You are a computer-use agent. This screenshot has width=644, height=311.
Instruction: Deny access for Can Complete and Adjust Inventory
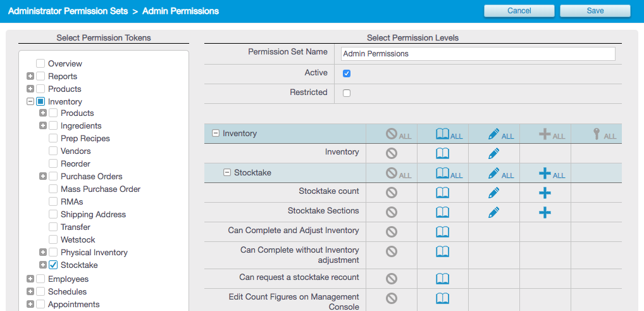pyautogui.click(x=392, y=232)
